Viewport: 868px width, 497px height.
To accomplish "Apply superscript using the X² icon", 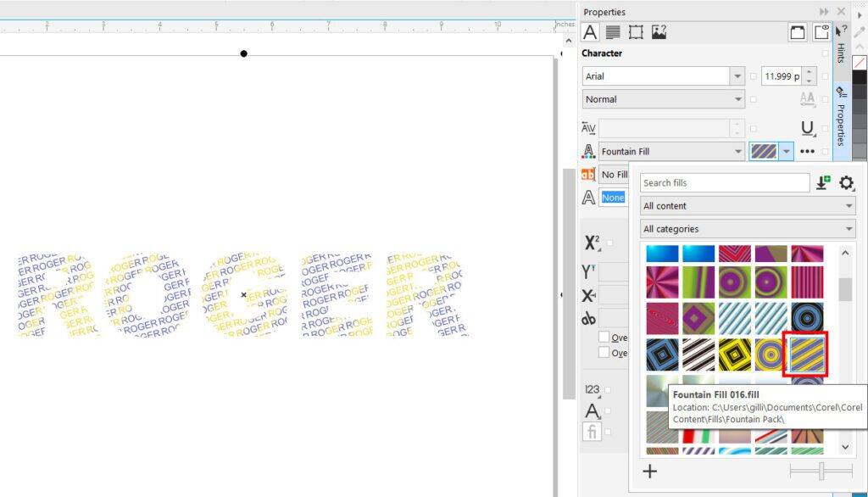I will (591, 243).
